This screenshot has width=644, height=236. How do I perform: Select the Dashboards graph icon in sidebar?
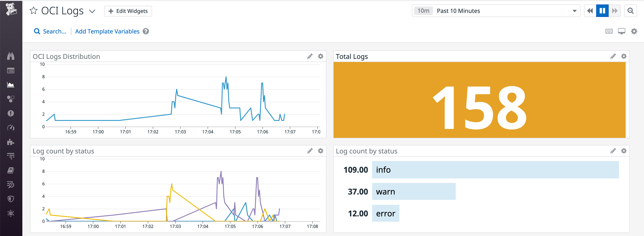point(11,85)
